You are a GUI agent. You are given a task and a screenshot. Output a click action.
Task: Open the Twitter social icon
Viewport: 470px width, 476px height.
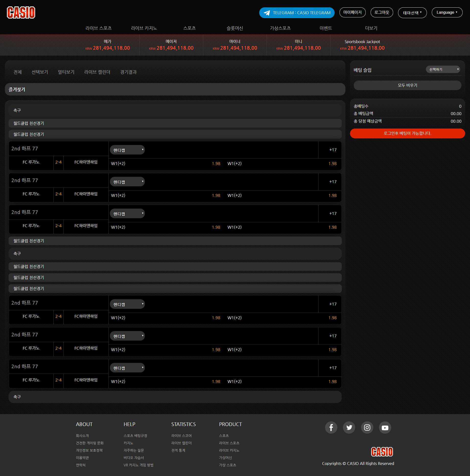pos(349,428)
